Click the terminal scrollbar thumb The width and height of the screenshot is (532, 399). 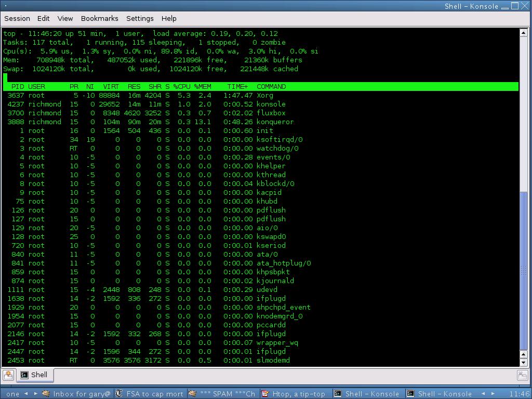point(523,271)
